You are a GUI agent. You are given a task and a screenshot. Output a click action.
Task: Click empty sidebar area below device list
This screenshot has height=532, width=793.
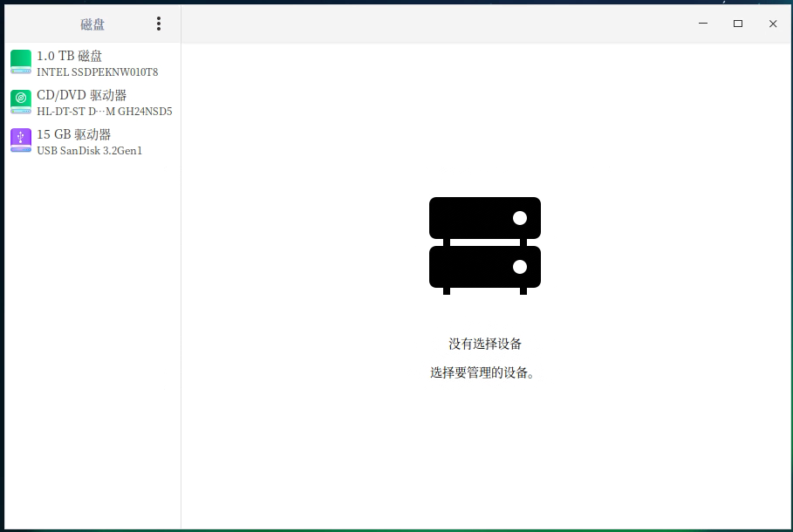pyautogui.click(x=92, y=349)
